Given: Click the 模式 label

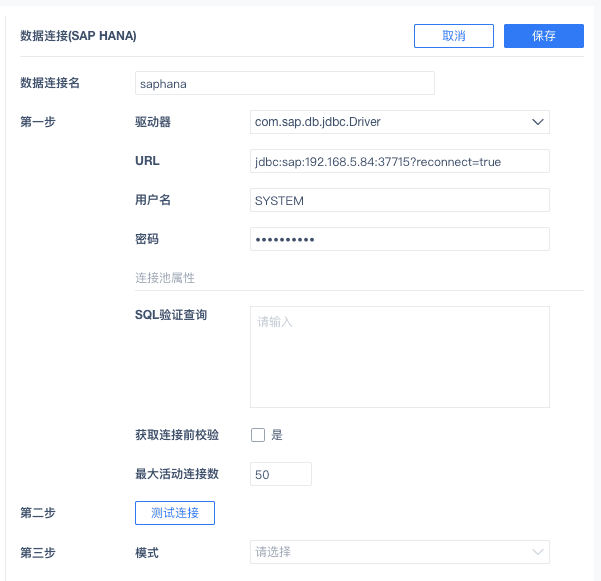Looking at the screenshot, I should (147, 553).
